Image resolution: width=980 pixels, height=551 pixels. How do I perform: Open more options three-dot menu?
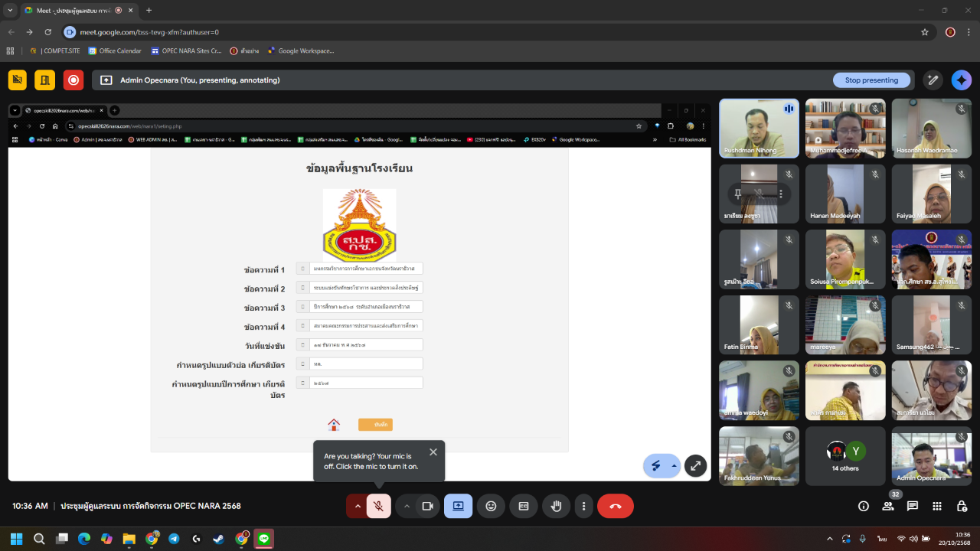(584, 506)
